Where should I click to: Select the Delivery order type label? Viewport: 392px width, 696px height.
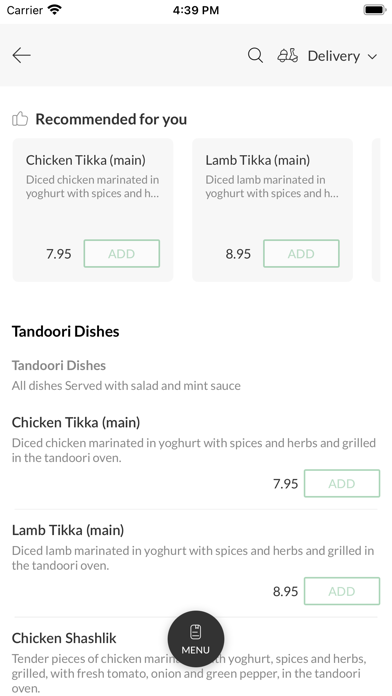point(334,56)
